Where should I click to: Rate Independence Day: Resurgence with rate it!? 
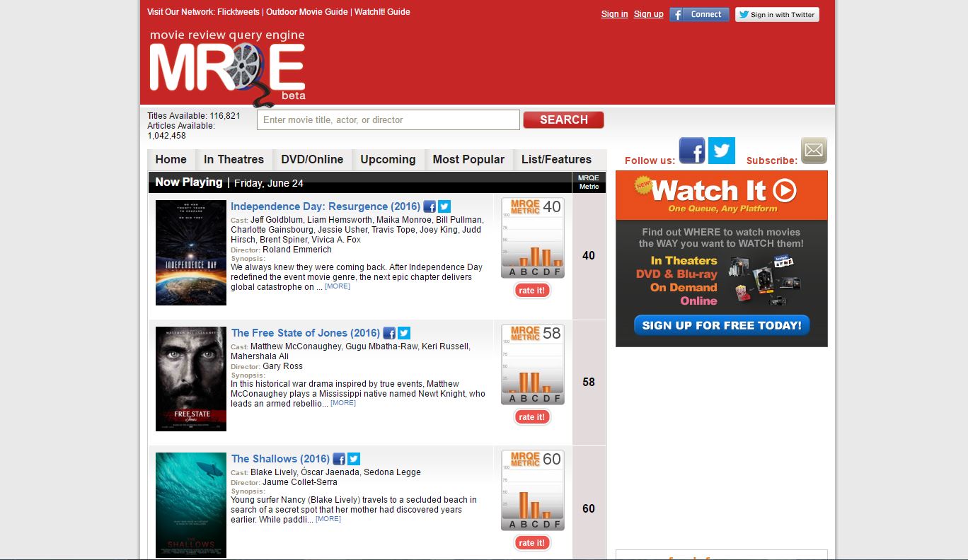pyautogui.click(x=532, y=291)
